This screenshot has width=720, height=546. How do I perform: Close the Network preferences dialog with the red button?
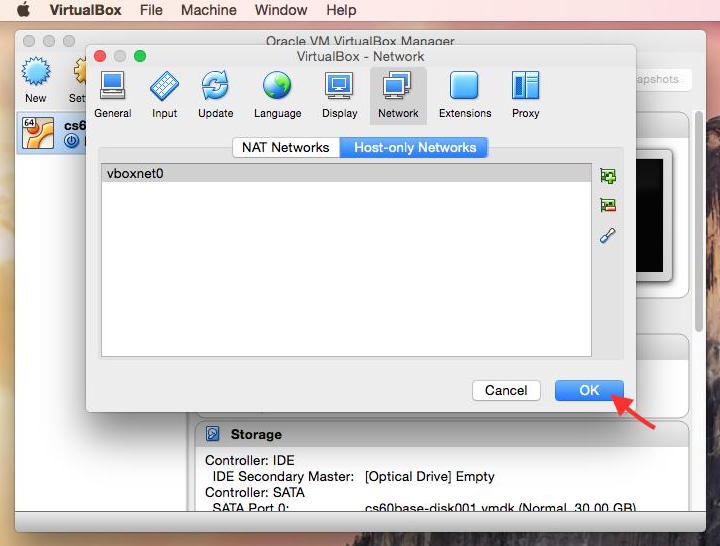tap(100, 56)
